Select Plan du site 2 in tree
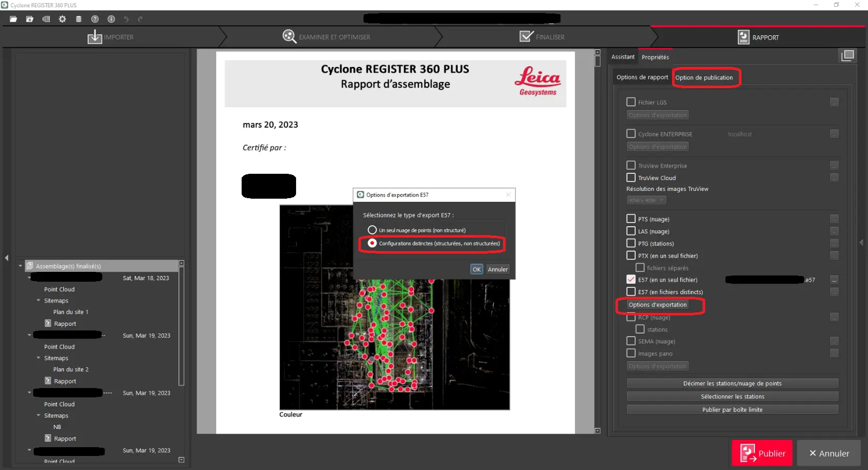 [71, 369]
